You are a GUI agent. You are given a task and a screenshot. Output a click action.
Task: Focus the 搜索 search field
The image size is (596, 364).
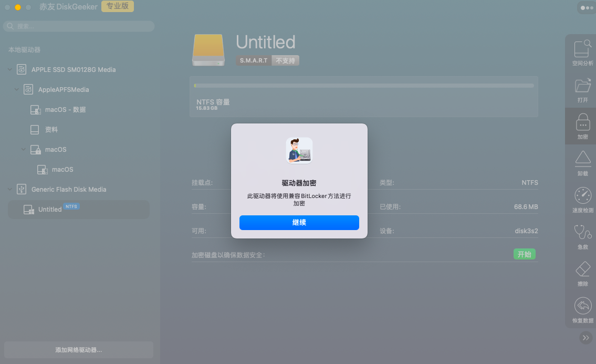[x=79, y=26]
